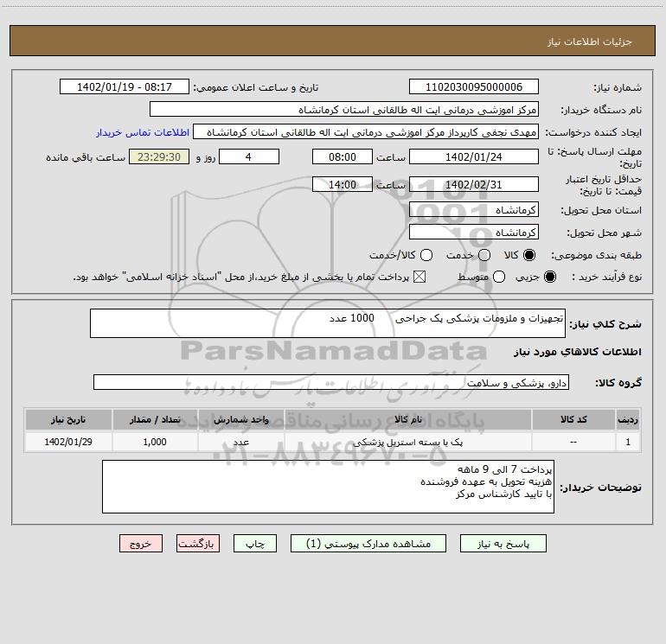Click the توضیحات خریدار text area
Image resolution: width=666 pixels, height=644 pixels.
click(328, 487)
